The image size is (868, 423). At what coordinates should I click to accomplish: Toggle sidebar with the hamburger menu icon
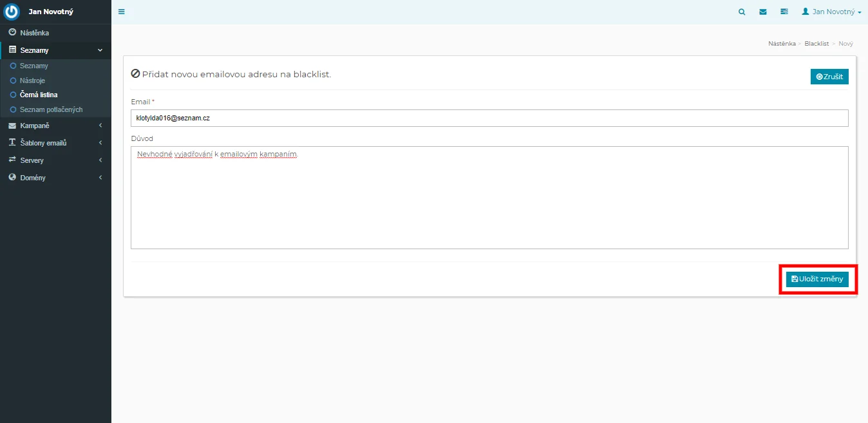(122, 12)
